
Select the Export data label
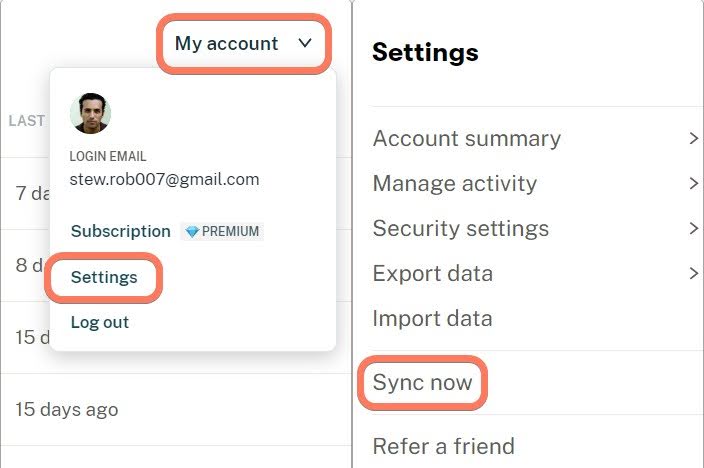432,274
